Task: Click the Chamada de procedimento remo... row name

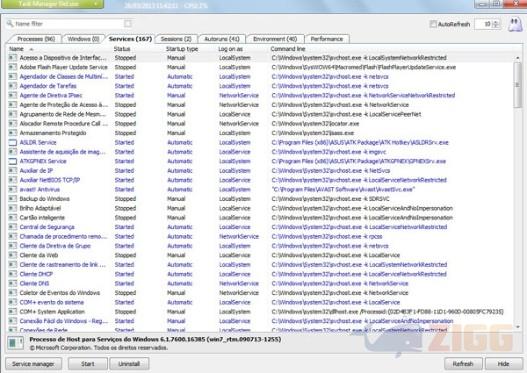Action: pos(63,237)
